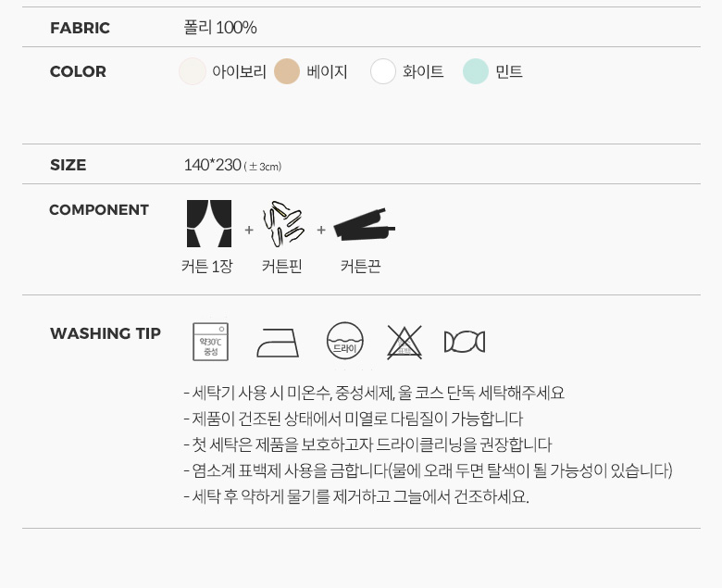Click the wring gently twist icon

[x=465, y=342]
